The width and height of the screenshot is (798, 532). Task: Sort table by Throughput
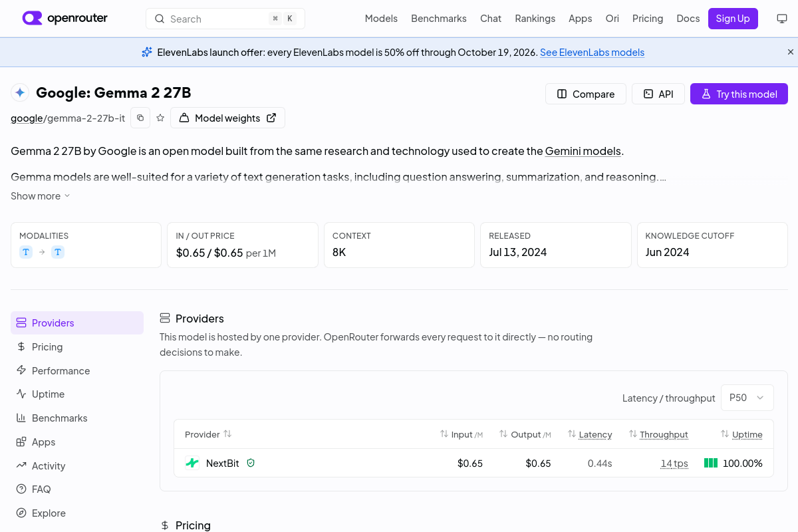[x=658, y=434]
